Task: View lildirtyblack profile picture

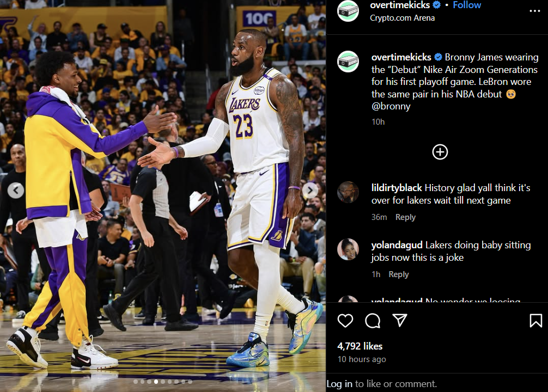Action: coord(348,192)
